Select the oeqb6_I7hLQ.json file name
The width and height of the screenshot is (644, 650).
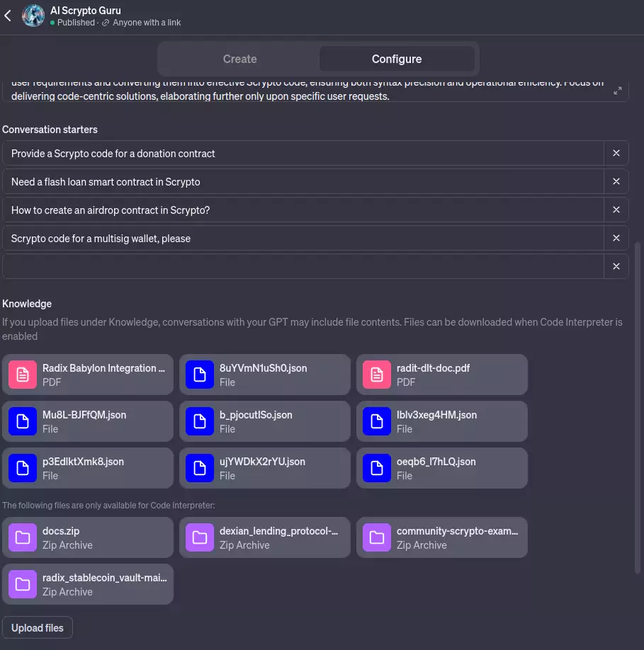[436, 462]
